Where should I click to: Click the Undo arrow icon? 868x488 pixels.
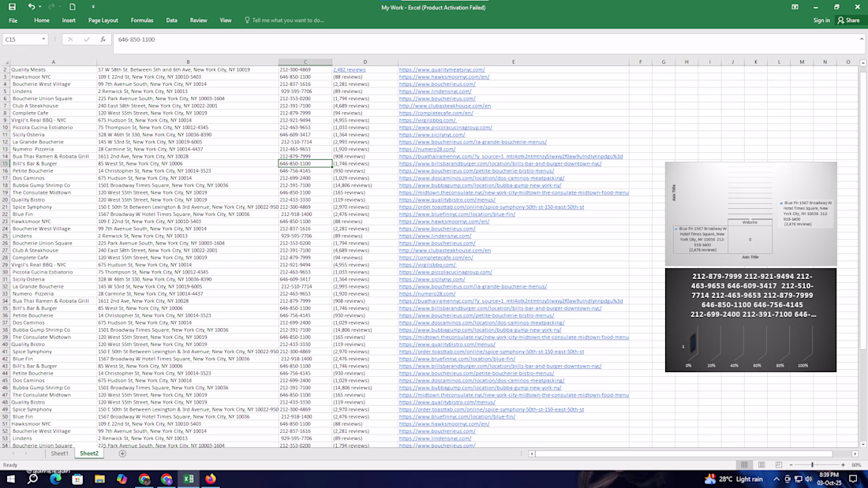click(31, 7)
